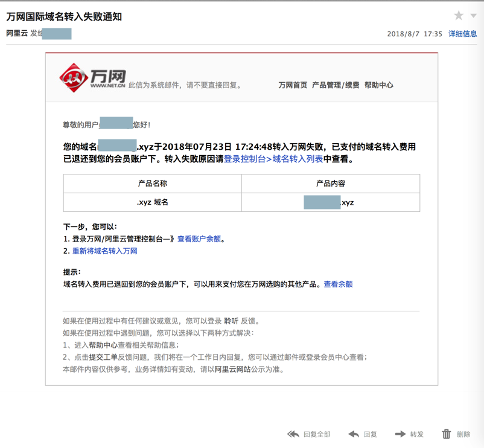Click the forward arrow icon
Viewport: 484px width, 448px height.
(x=400, y=434)
